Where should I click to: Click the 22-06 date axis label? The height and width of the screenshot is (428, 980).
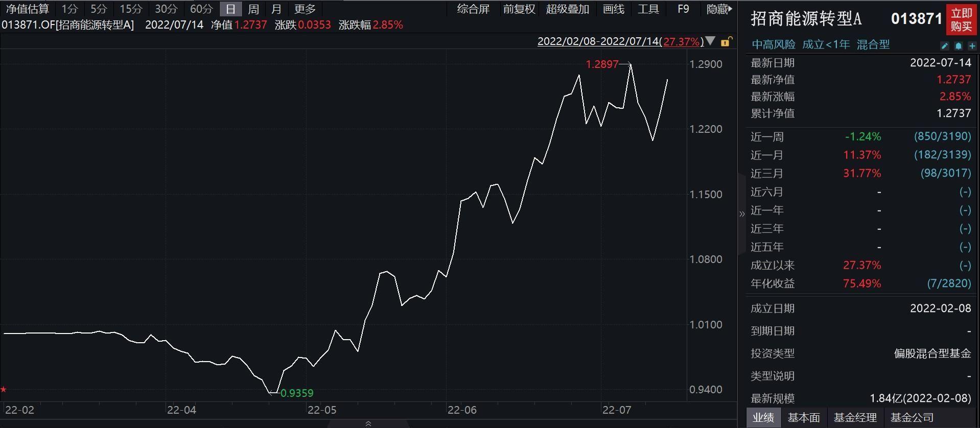tap(462, 410)
